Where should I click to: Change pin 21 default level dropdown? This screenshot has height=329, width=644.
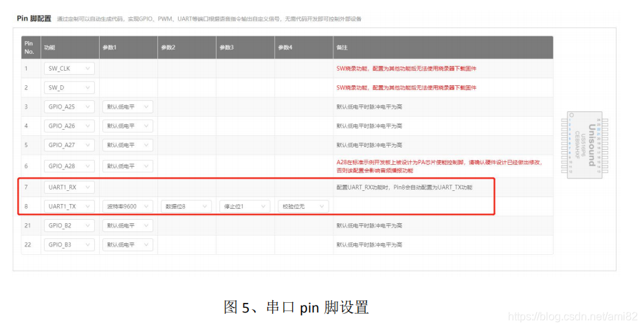[x=128, y=225]
